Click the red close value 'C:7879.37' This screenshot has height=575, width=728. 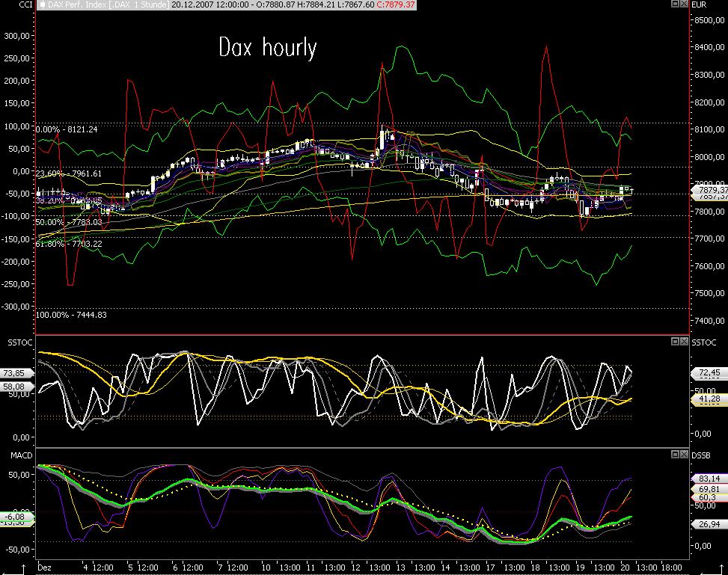(x=396, y=5)
